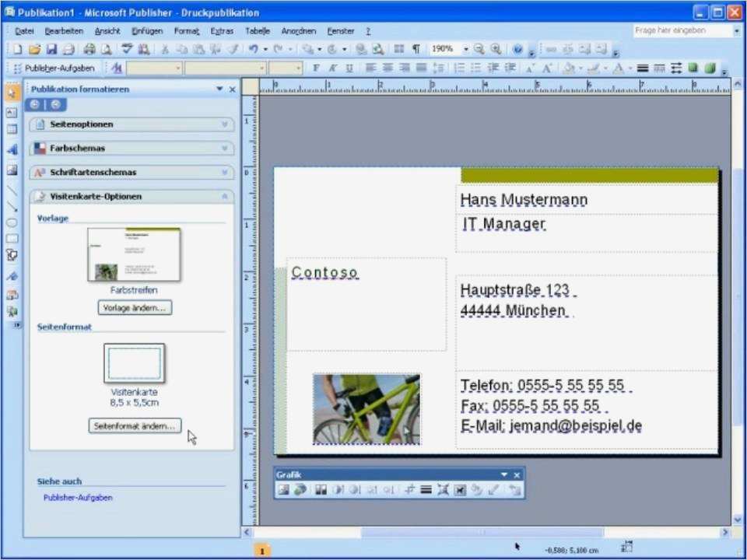Click the Zoom out magnifier

click(x=479, y=49)
